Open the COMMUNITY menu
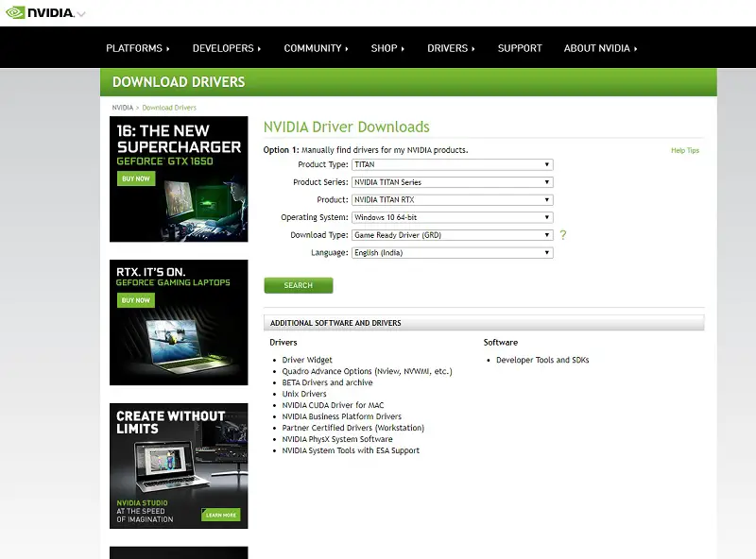 (316, 48)
